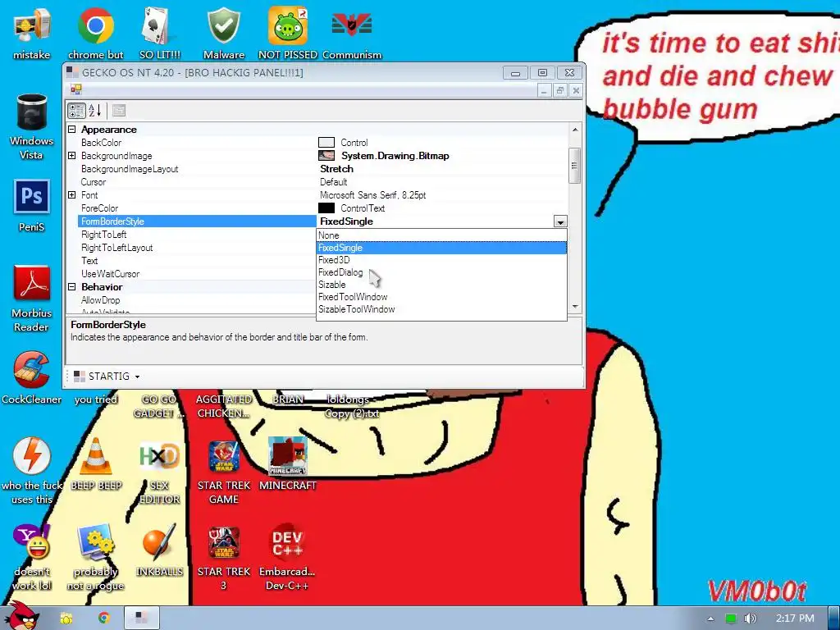Show hidden tray icons arrow
This screenshot has width=840, height=630.
point(710,619)
